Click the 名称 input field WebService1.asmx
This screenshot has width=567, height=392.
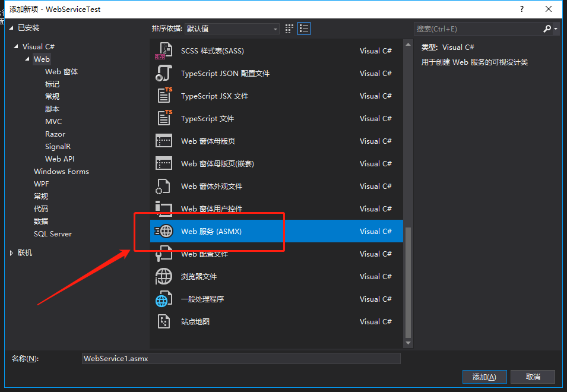(241, 358)
